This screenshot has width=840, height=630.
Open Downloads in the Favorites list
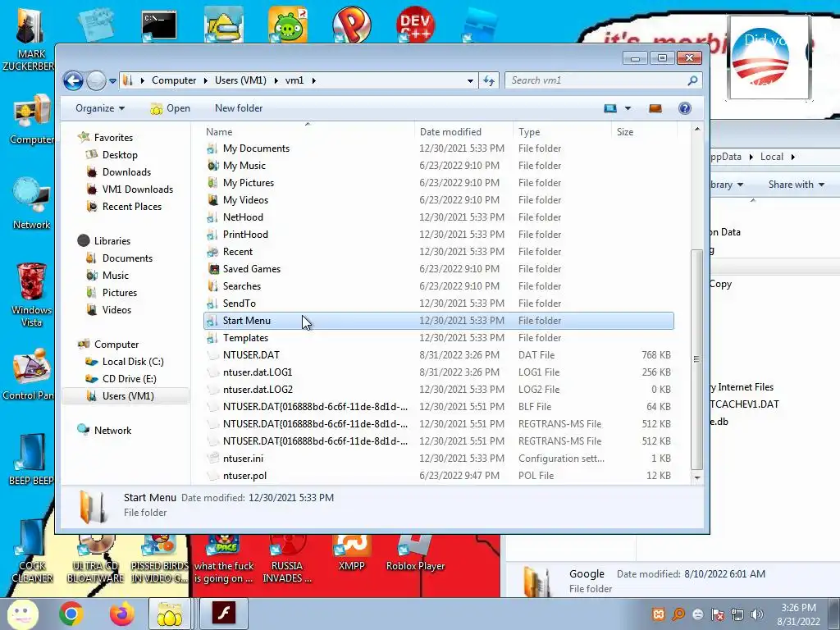pos(126,172)
